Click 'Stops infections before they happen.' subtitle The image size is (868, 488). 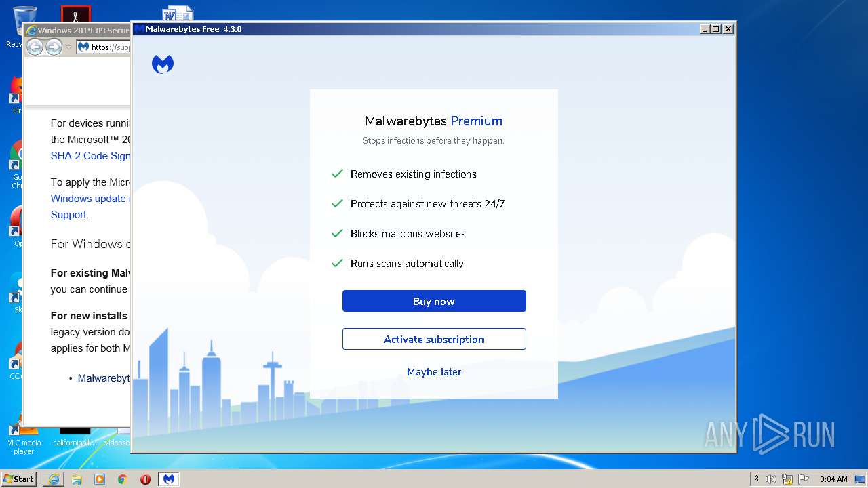[433, 141]
